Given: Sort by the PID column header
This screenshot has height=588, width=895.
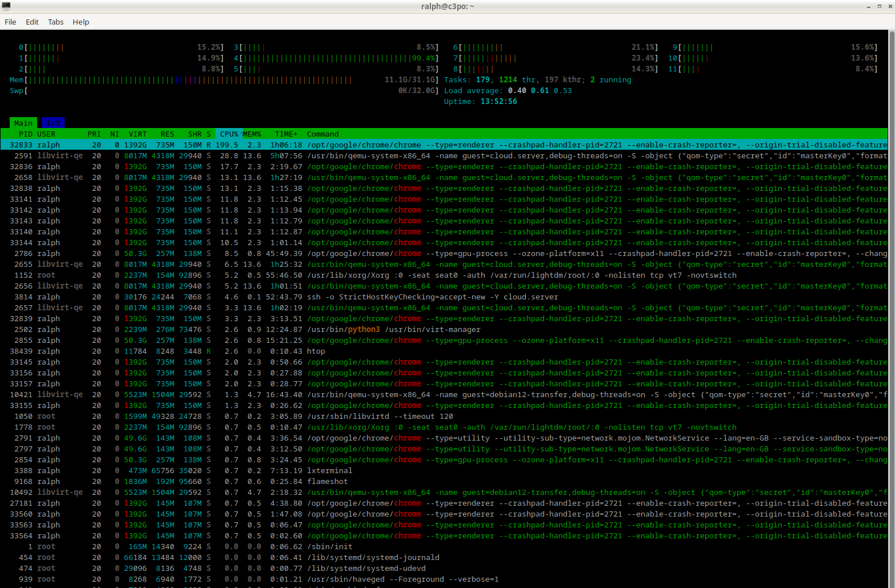Looking at the screenshot, I should click(26, 134).
